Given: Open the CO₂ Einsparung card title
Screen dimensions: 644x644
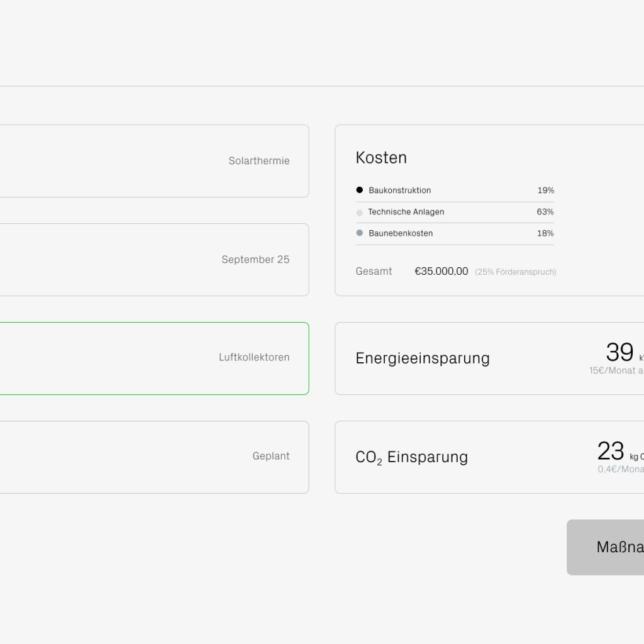Looking at the screenshot, I should pyautogui.click(x=411, y=458).
